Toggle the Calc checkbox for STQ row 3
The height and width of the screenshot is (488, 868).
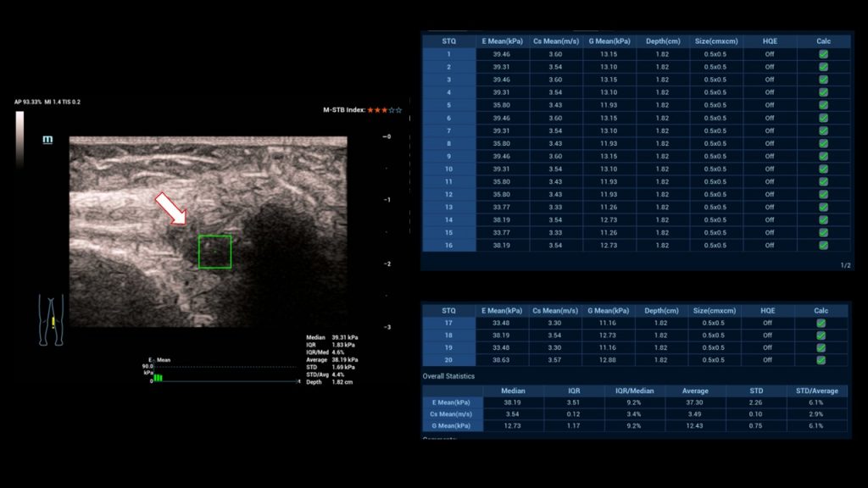point(823,80)
